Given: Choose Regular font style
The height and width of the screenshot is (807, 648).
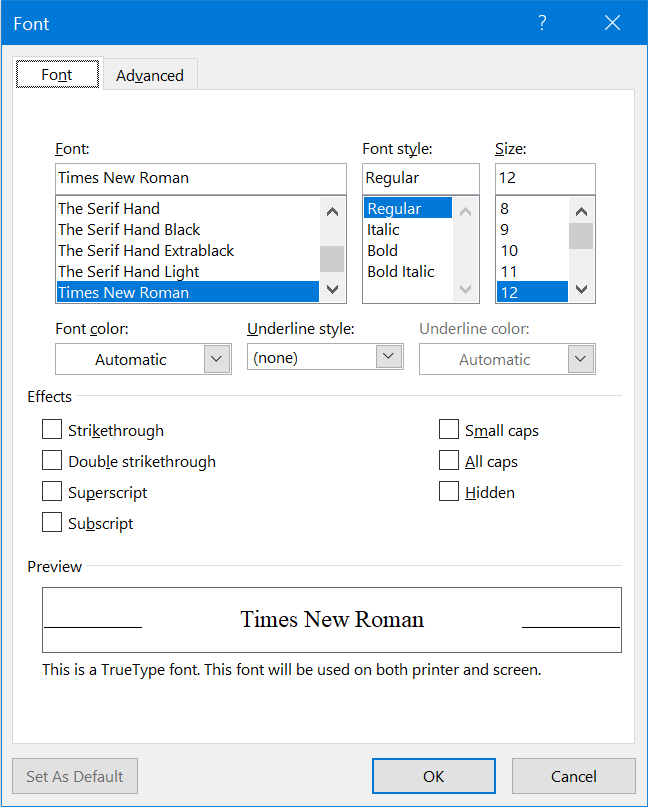Looking at the screenshot, I should 408,208.
